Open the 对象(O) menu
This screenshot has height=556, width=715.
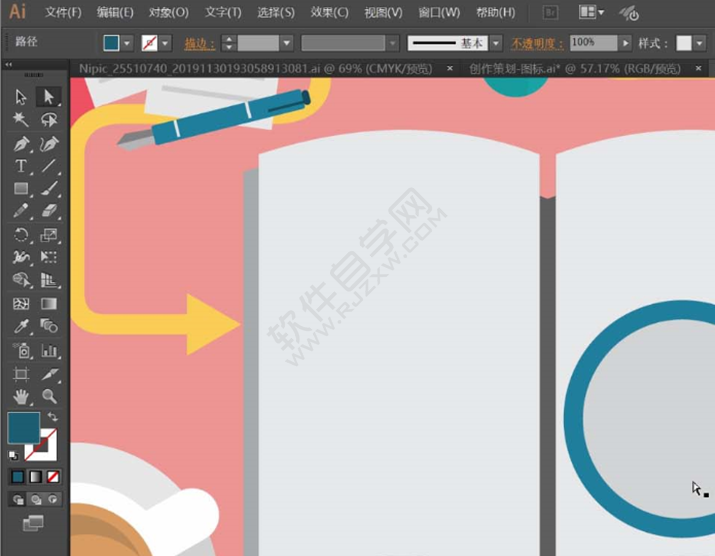pyautogui.click(x=168, y=12)
